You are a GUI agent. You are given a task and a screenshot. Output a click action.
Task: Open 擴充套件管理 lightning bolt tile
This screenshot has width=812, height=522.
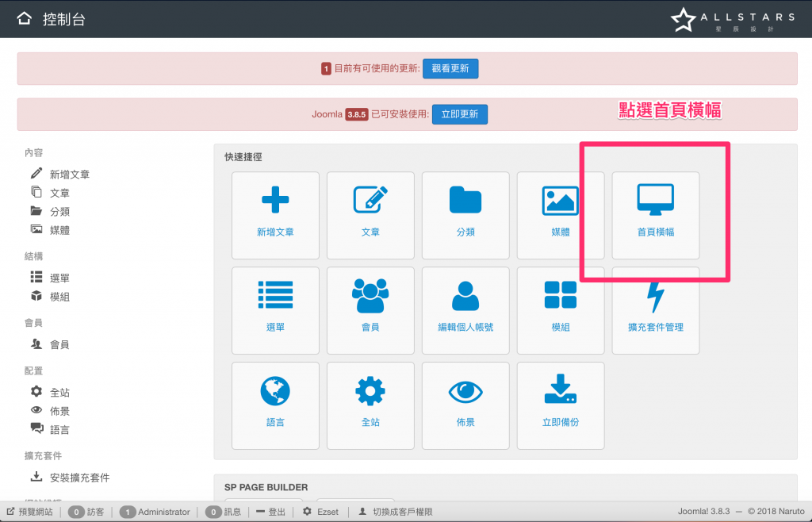[x=655, y=310]
